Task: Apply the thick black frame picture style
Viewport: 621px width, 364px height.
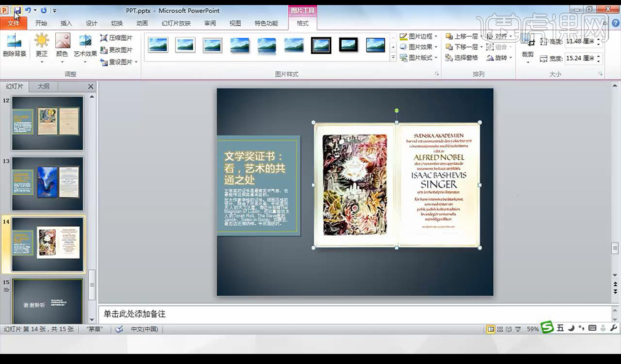Action: click(321, 45)
